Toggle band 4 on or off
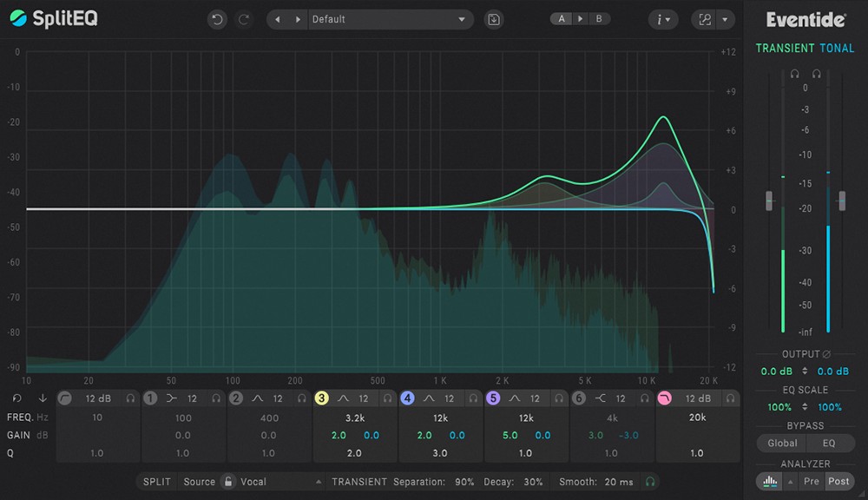The height and width of the screenshot is (500, 868). [x=407, y=398]
